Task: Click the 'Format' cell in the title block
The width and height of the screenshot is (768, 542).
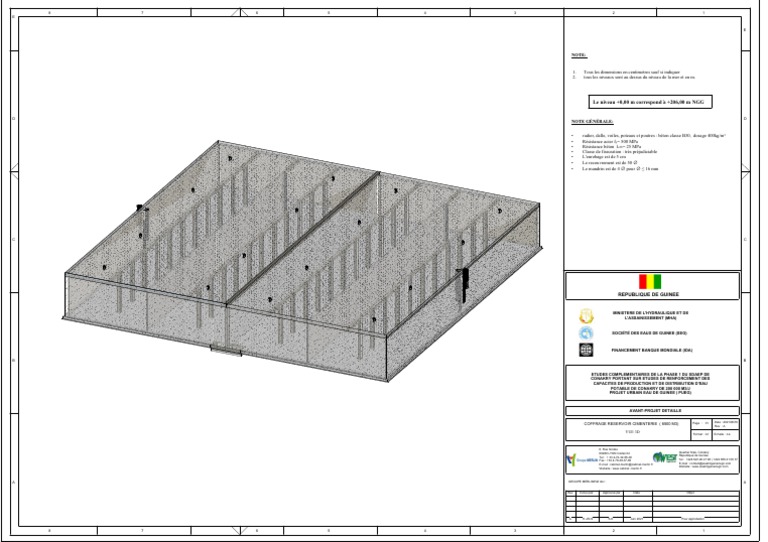Action: [x=701, y=434]
